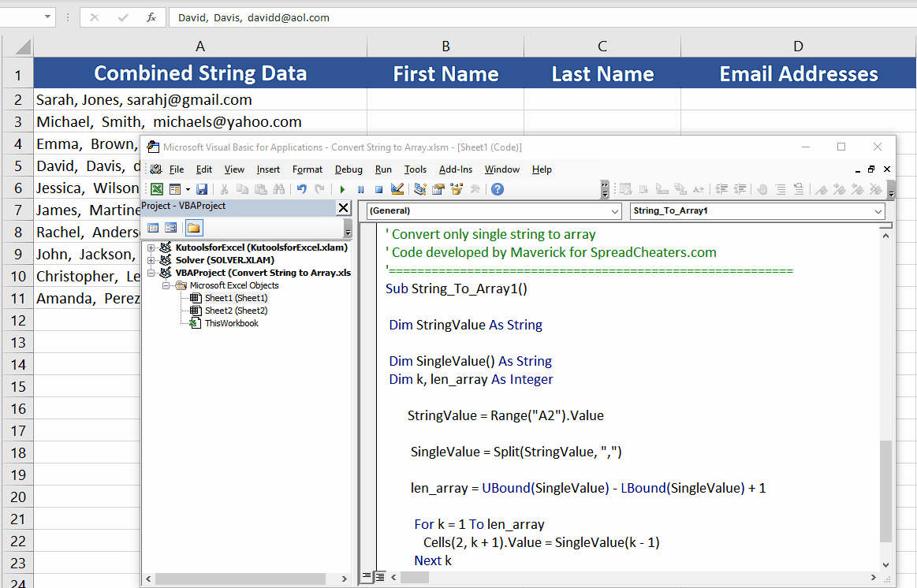Click the Complete Word icon
The image size is (917, 588).
[699, 189]
